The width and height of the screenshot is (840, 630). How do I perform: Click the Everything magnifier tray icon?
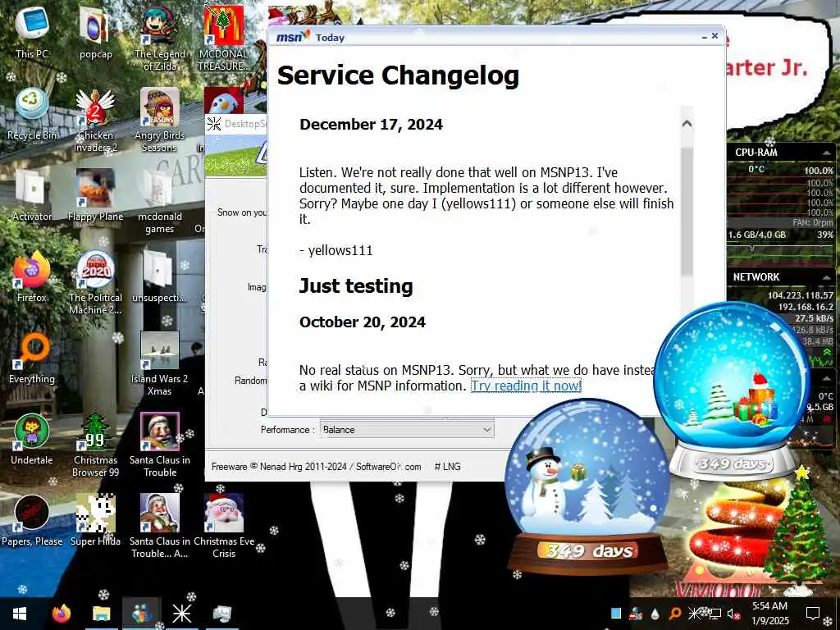click(675, 614)
